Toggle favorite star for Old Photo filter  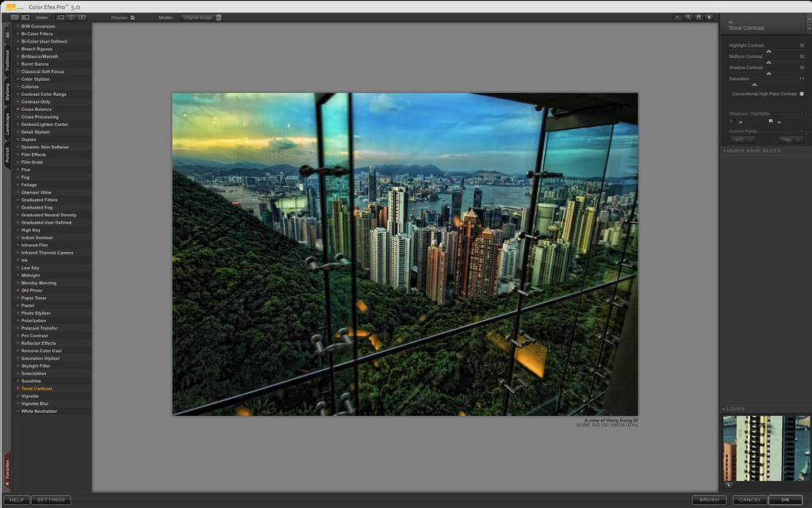click(x=17, y=291)
